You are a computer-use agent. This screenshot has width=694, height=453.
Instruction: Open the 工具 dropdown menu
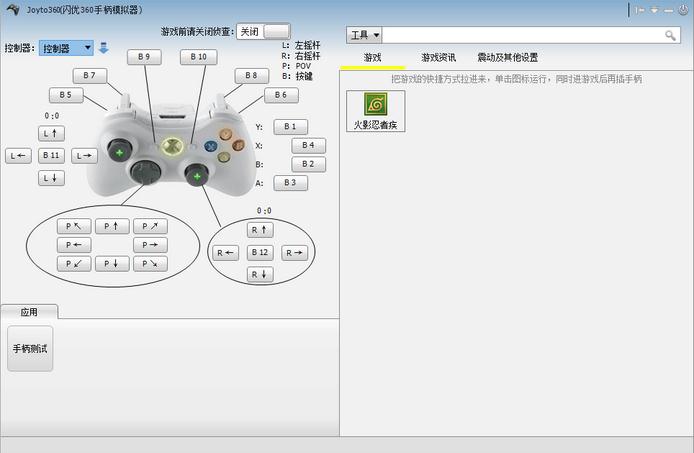pyautogui.click(x=364, y=35)
